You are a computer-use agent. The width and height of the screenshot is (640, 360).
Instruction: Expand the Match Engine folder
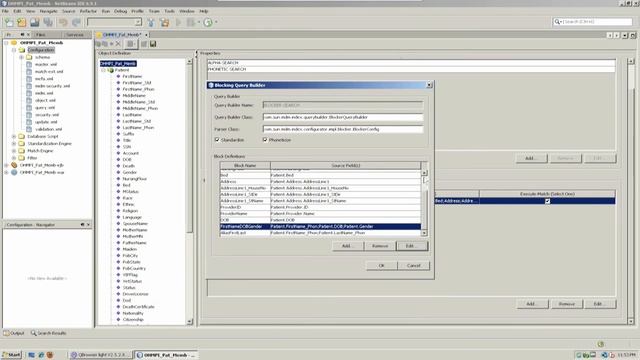pos(14,151)
